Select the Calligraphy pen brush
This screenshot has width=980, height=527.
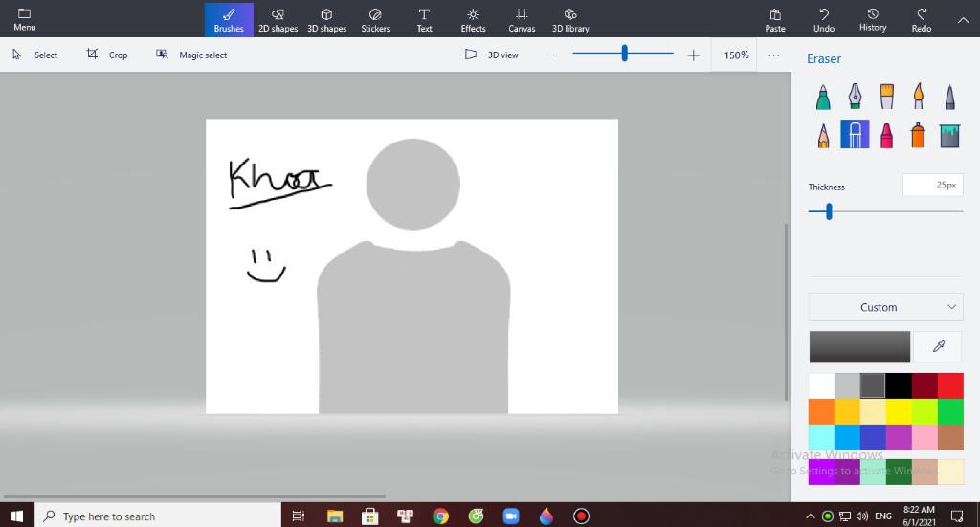point(855,98)
